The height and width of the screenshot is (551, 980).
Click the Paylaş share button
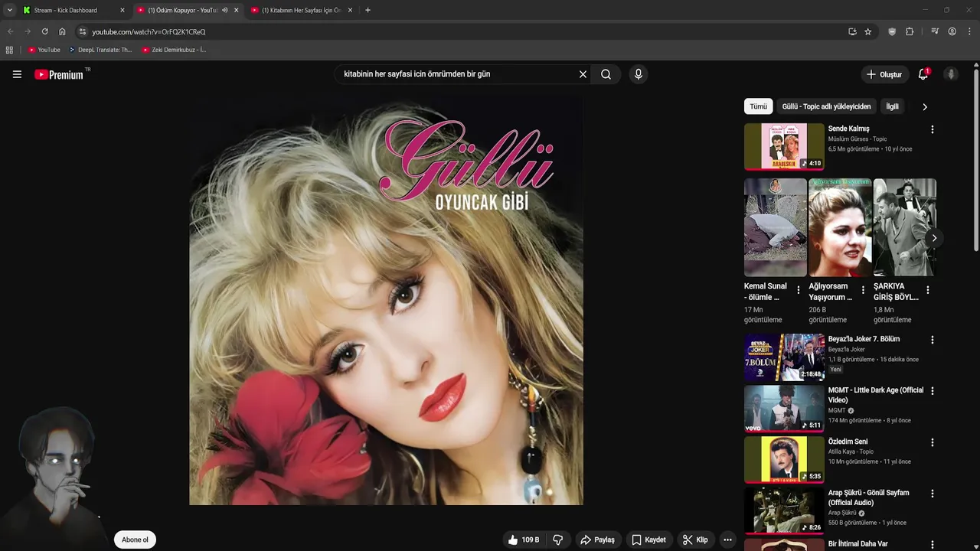[597, 540]
